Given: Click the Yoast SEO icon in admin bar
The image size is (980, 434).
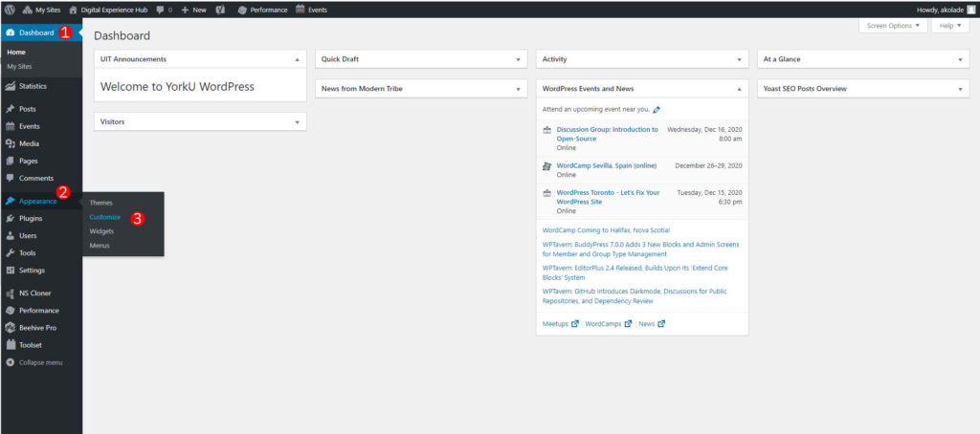Looking at the screenshot, I should click(220, 10).
